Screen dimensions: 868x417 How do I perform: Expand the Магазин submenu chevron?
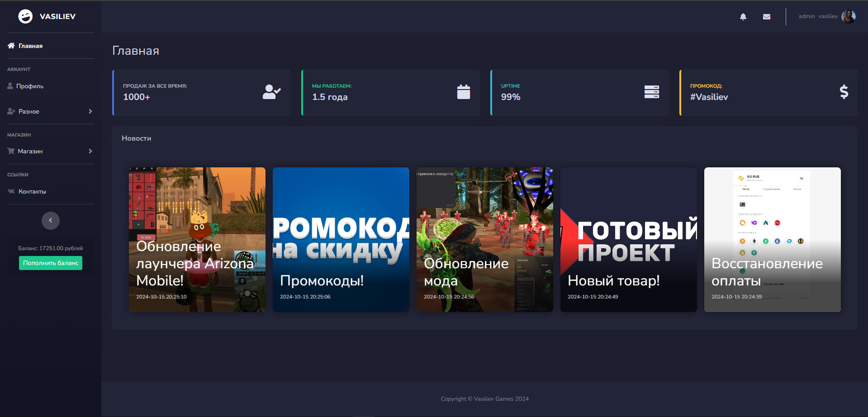[x=90, y=151]
